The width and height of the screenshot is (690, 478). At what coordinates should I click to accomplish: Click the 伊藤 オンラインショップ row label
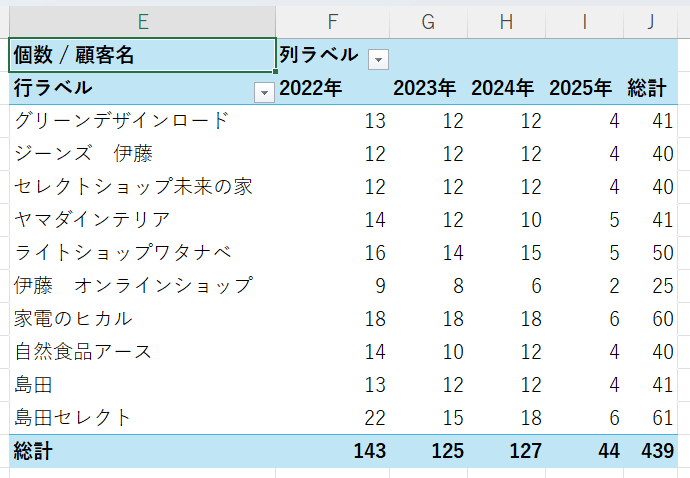[x=133, y=286]
